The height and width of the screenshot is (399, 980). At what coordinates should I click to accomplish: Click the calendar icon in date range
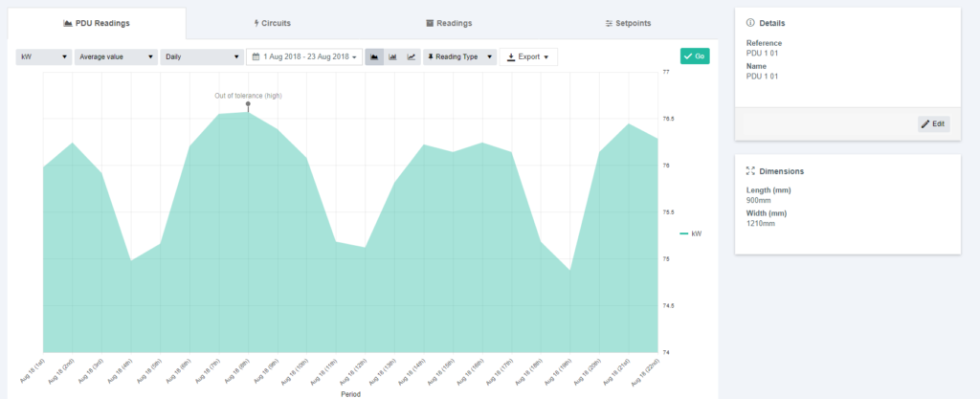pos(256,57)
